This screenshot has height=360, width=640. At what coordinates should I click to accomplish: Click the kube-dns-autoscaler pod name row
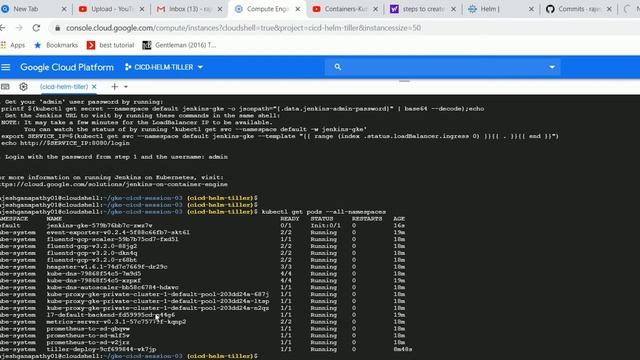[112, 287]
